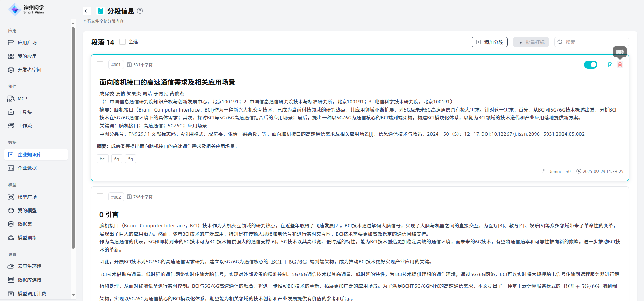Tick the checkbox for segment #001

pos(100,64)
